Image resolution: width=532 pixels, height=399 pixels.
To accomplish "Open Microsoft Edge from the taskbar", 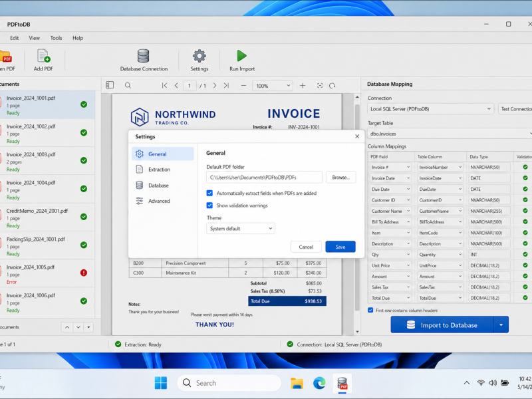I will 319,383.
